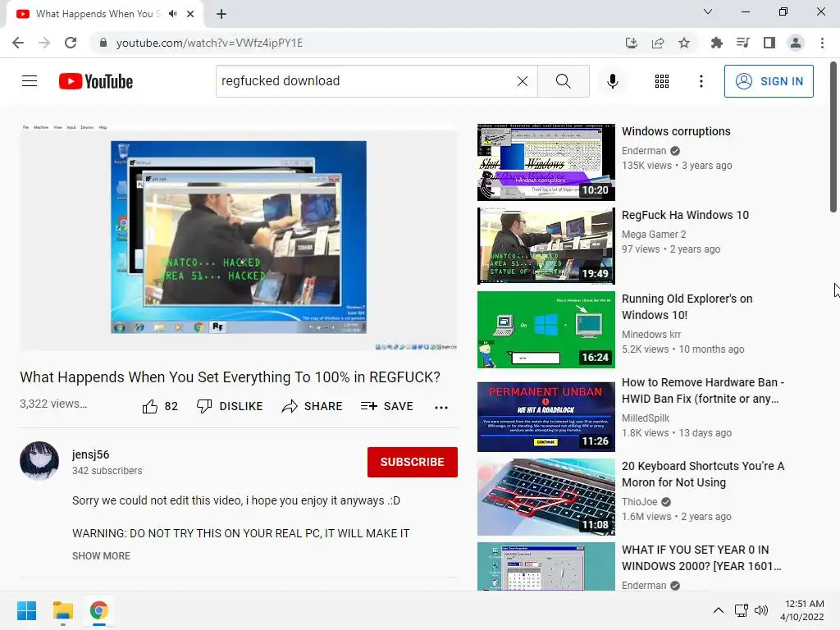
Task: Reload the page in Chrome
Action: [x=71, y=43]
